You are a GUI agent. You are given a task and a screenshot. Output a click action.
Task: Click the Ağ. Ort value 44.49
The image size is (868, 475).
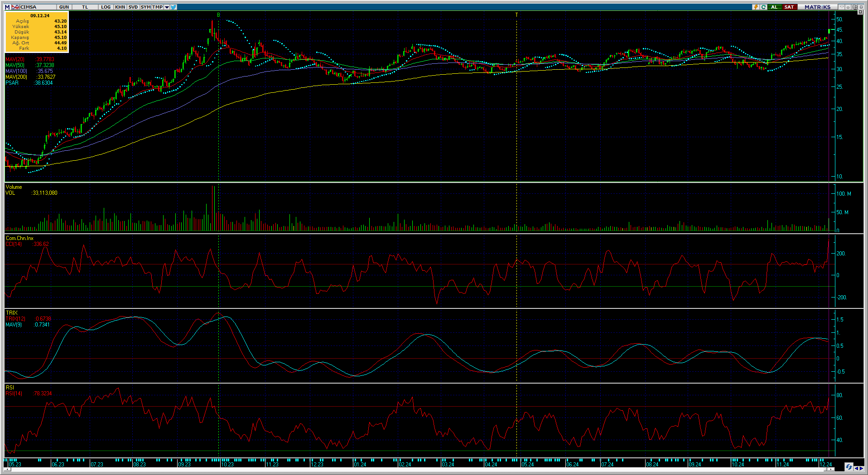coord(60,43)
